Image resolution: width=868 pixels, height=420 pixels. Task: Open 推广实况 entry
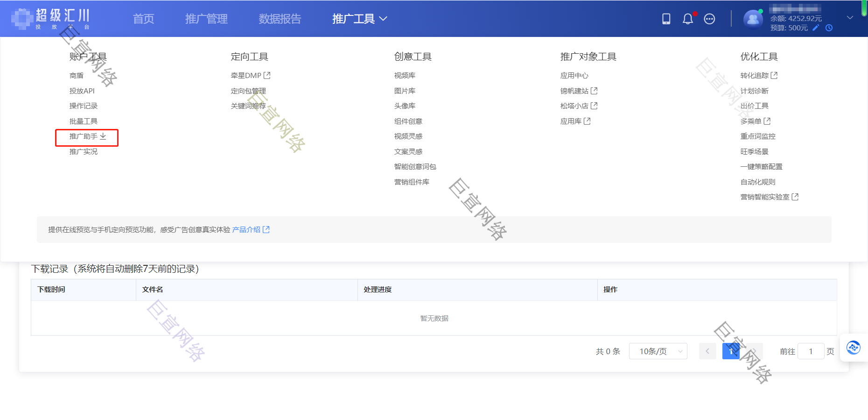point(84,151)
